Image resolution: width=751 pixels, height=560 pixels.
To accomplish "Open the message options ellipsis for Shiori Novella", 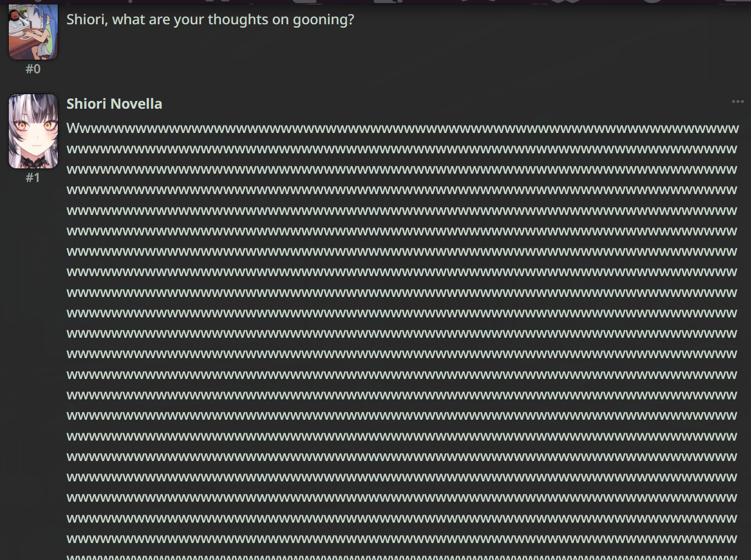I will tap(737, 101).
